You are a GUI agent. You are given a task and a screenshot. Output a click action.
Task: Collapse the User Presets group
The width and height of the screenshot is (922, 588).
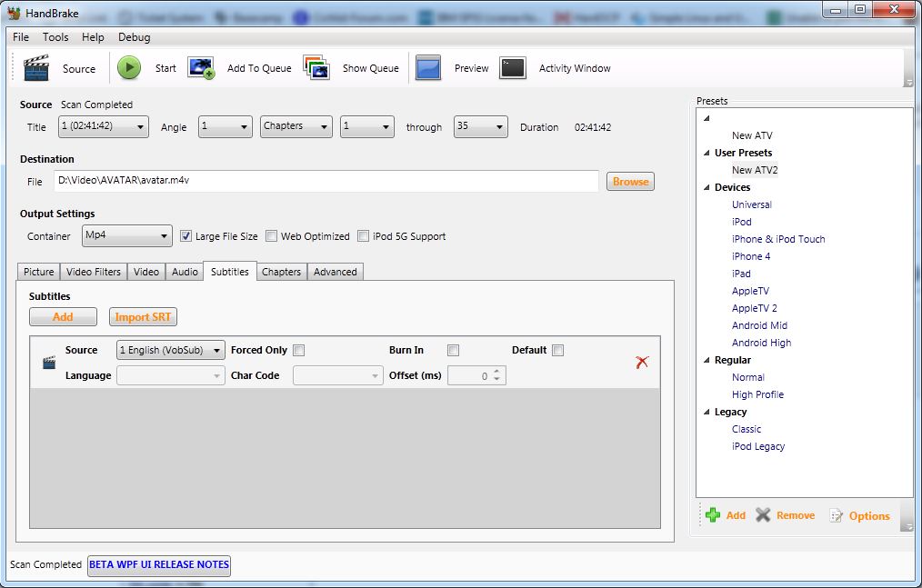coord(707,153)
